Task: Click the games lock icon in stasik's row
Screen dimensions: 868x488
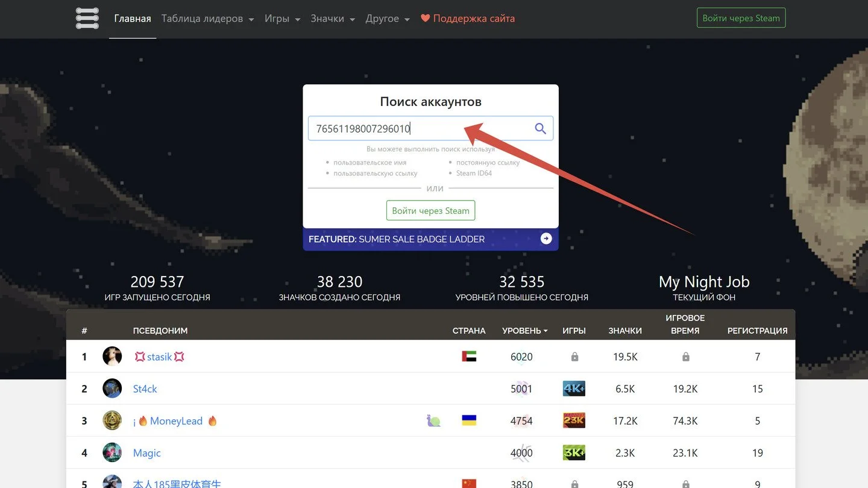Action: click(x=574, y=357)
